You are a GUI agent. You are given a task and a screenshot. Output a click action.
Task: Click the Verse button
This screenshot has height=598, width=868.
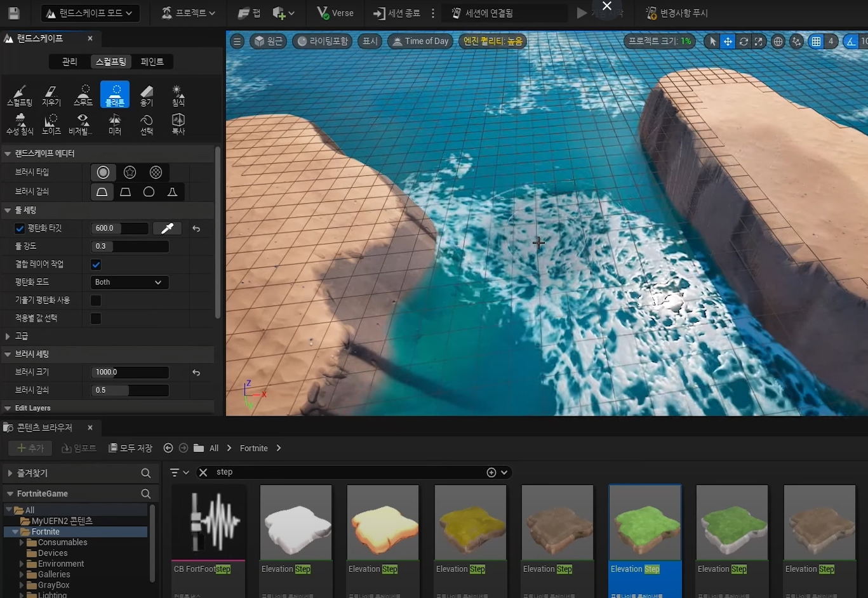click(x=335, y=13)
